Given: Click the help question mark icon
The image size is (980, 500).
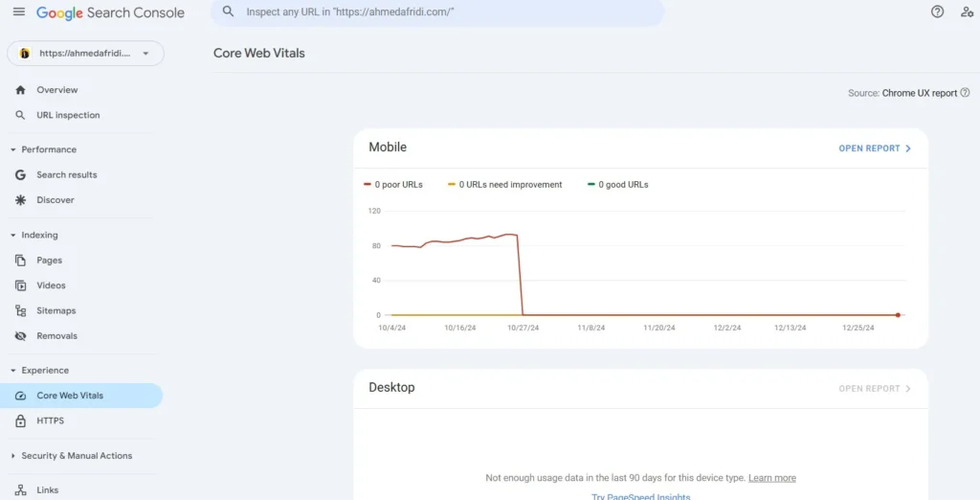Looking at the screenshot, I should [937, 12].
